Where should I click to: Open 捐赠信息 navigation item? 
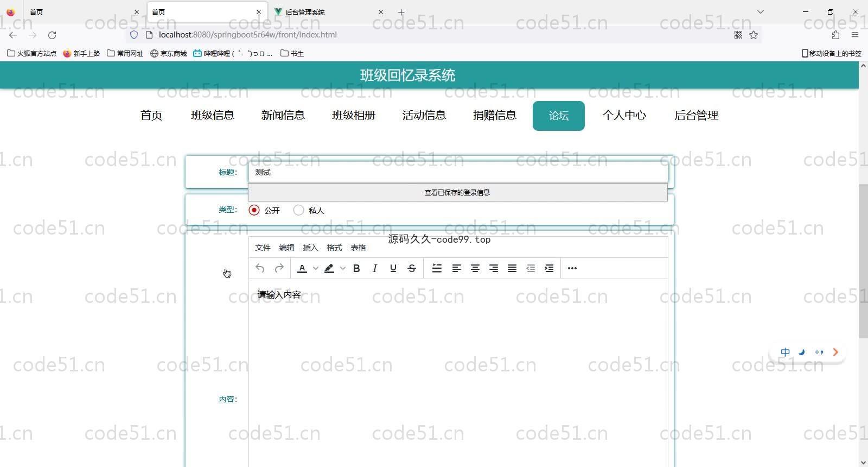(495, 115)
